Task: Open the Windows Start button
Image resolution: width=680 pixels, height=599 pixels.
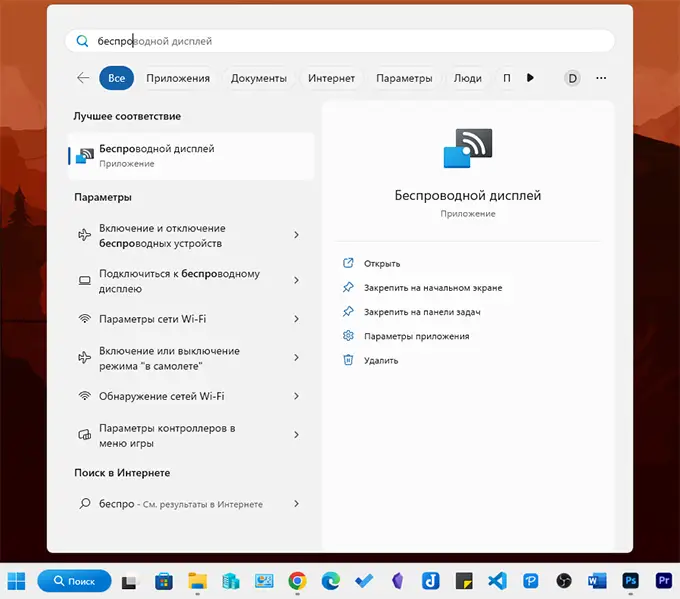Action: pyautogui.click(x=16, y=581)
